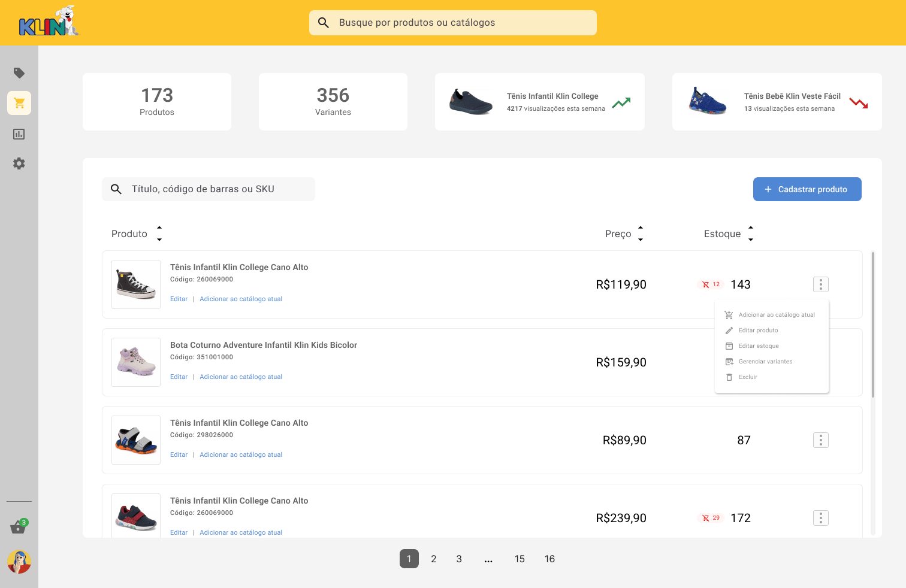This screenshot has height=588, width=906.
Task: Click the Klin logo
Action: click(x=49, y=22)
